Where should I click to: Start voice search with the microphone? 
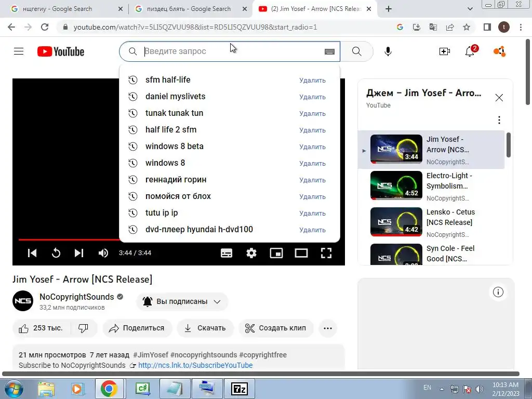click(388, 51)
